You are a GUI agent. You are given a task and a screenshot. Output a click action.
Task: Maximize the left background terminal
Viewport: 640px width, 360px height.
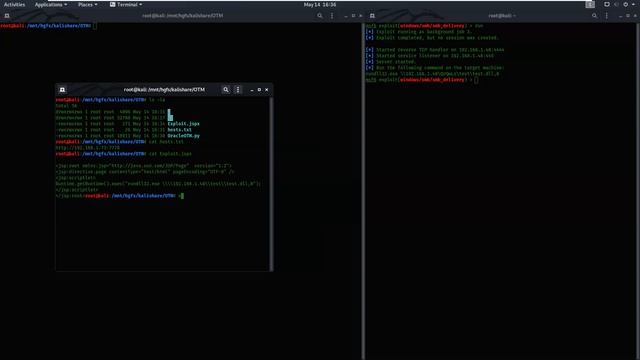[x=353, y=16]
